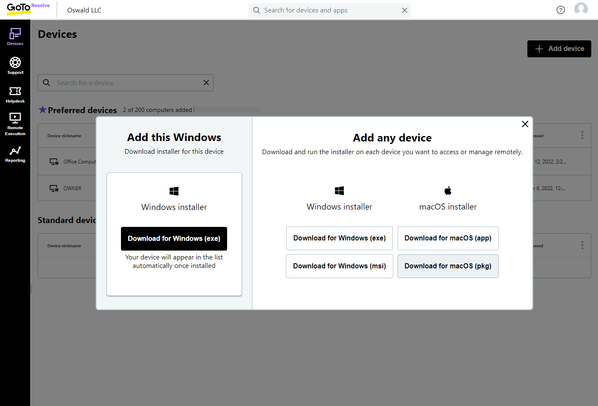Click the Oswald LLC account name

pos(84,10)
